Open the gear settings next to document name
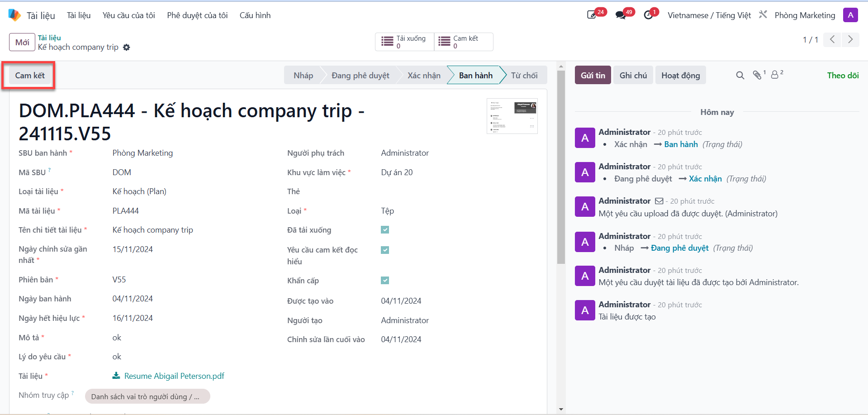Viewport: 868px width, 415px height. pyautogui.click(x=127, y=47)
